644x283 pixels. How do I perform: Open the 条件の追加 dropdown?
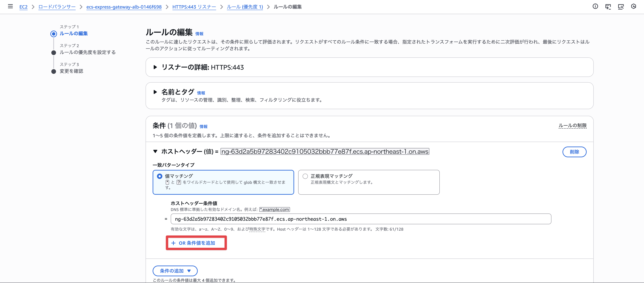(x=175, y=271)
